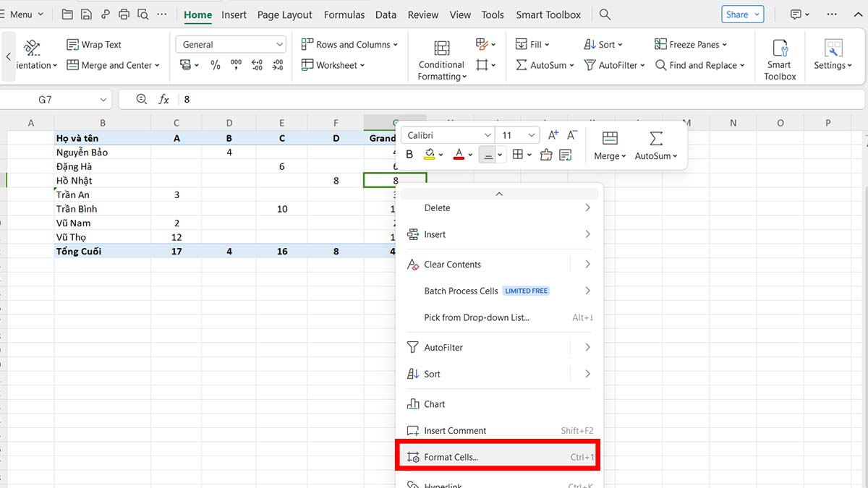Increase decimal places icon
This screenshot has width=868, height=488.
click(x=257, y=65)
